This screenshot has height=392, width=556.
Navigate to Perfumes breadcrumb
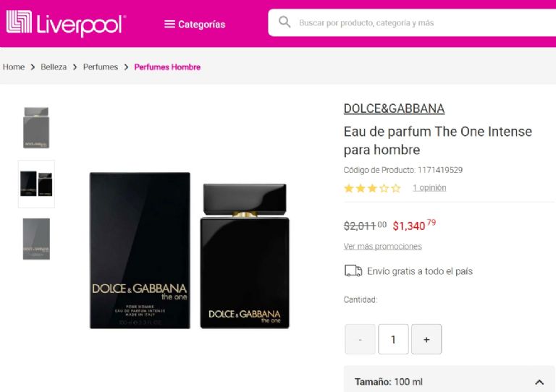(101, 67)
